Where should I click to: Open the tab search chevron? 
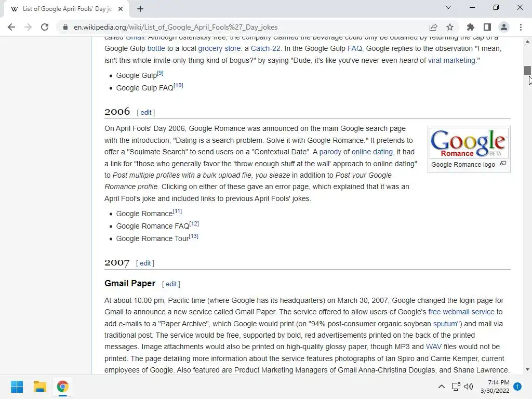coord(448,7)
